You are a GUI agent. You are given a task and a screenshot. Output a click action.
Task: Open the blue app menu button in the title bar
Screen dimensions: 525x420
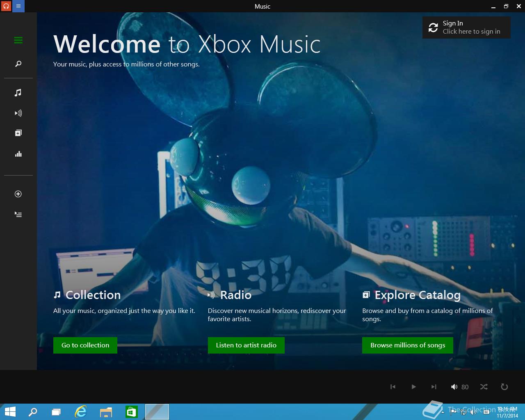pyautogui.click(x=18, y=6)
